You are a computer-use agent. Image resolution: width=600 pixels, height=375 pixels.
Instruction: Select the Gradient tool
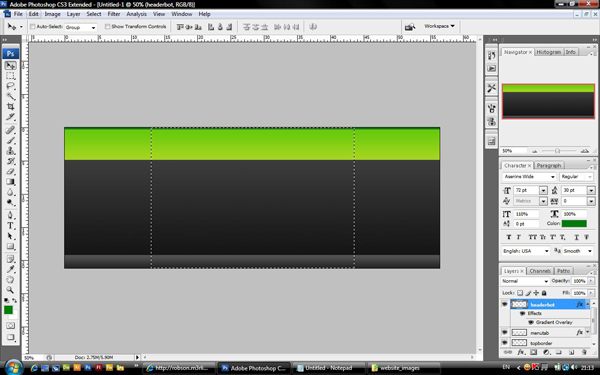pyautogui.click(x=11, y=182)
